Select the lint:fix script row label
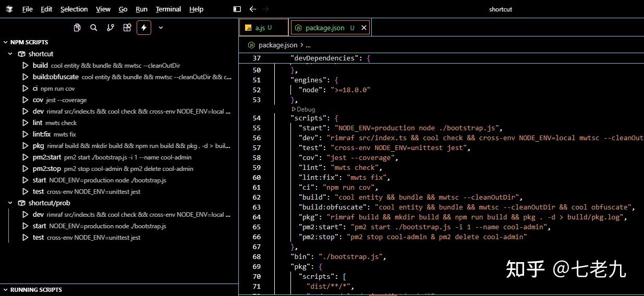The height and width of the screenshot is (296, 644). (x=42, y=134)
